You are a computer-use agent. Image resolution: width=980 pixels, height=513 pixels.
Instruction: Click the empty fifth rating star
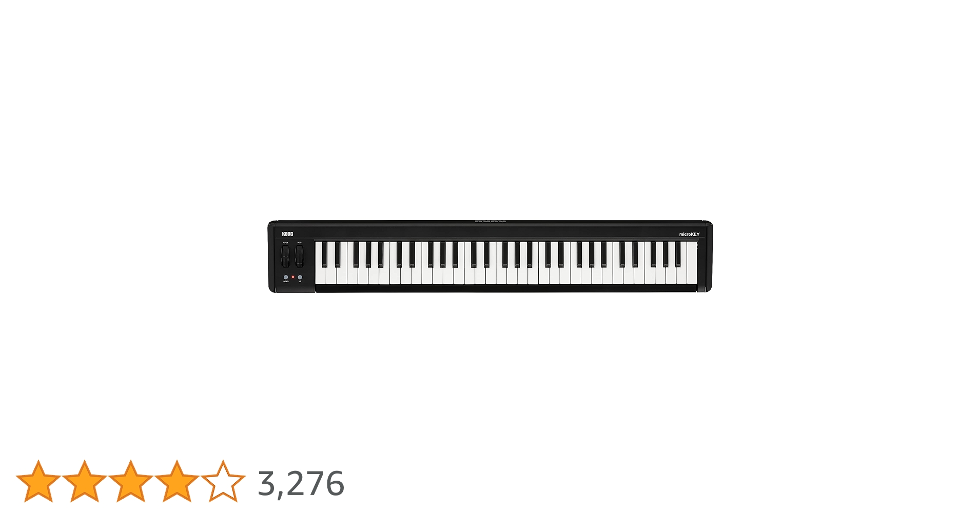[223, 481]
